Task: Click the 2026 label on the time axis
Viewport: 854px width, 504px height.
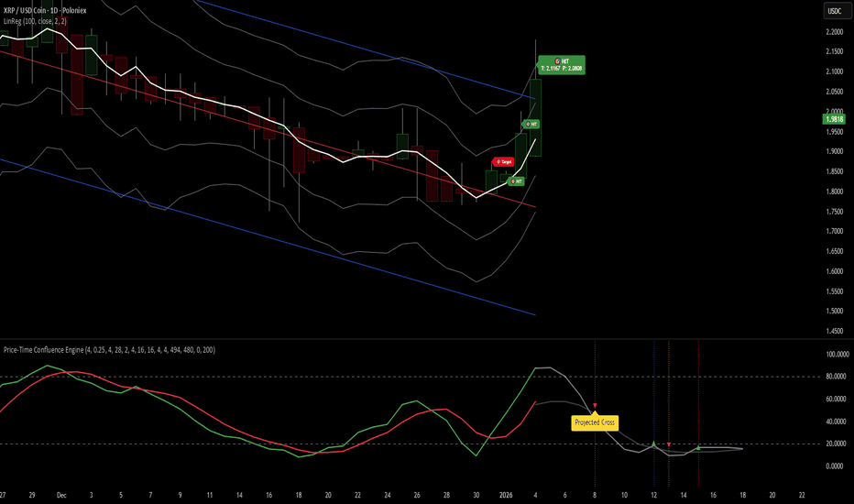Action: click(506, 495)
